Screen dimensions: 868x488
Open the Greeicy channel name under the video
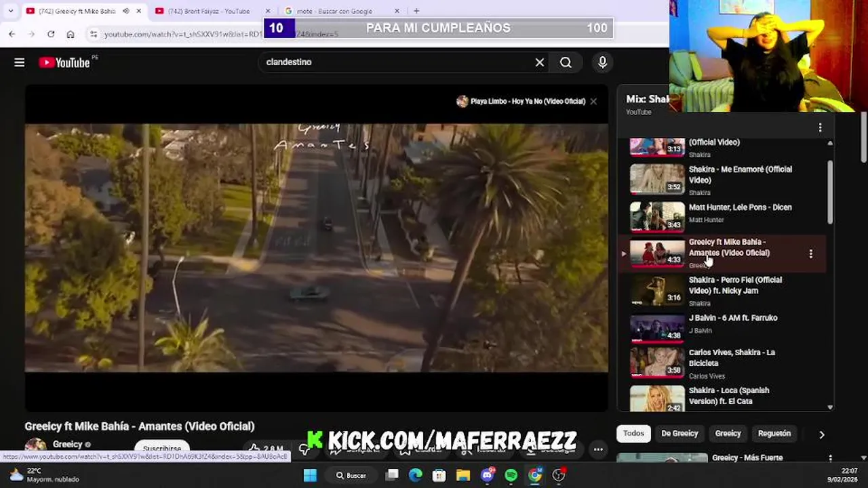click(67, 445)
